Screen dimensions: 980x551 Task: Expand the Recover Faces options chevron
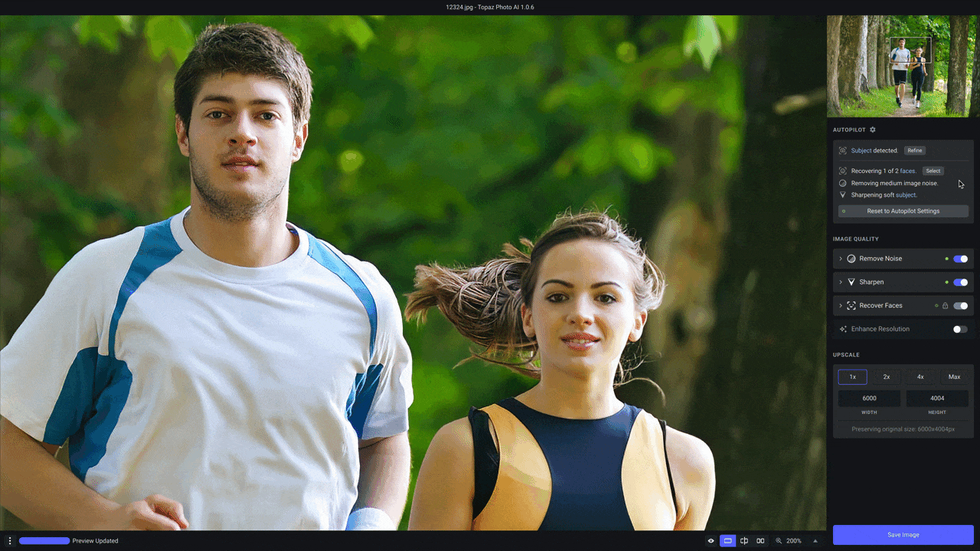[x=841, y=305]
